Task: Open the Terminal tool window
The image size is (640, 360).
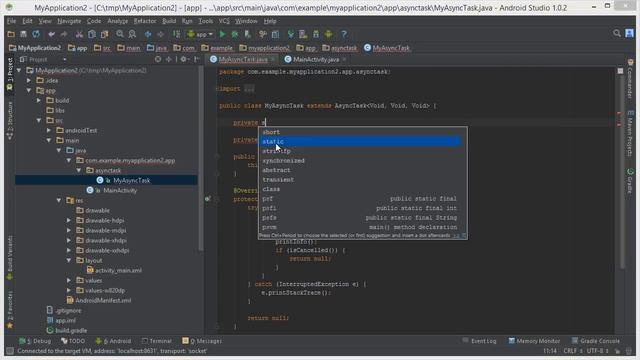Action: tap(156, 341)
